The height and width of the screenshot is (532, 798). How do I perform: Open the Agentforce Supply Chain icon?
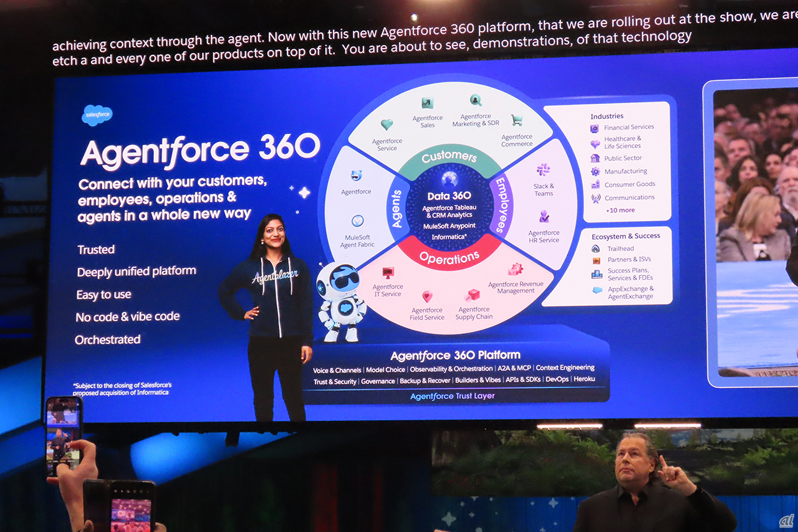[473, 295]
